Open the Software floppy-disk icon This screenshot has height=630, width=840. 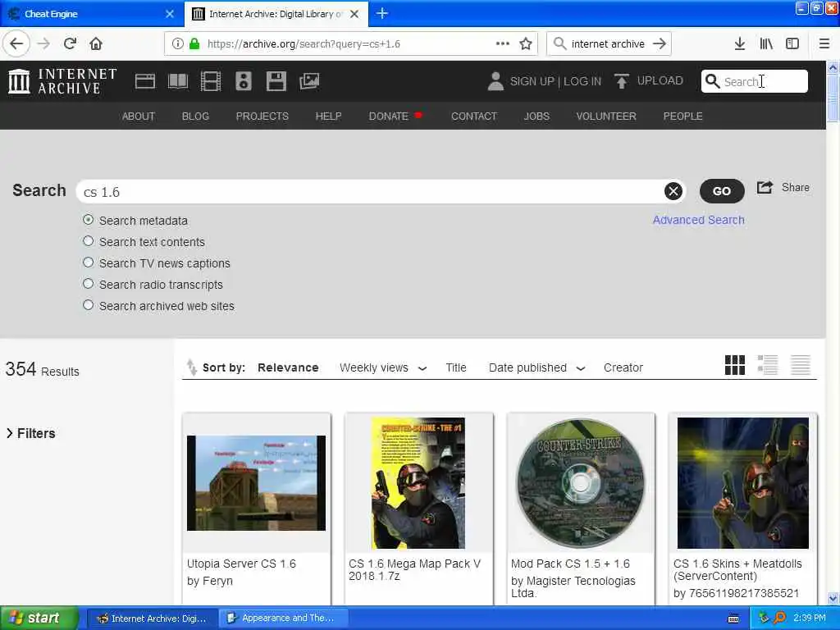tap(276, 81)
